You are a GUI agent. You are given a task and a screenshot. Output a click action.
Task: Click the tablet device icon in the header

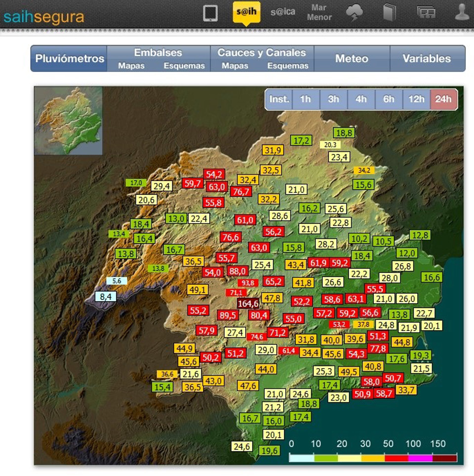pos(210,13)
